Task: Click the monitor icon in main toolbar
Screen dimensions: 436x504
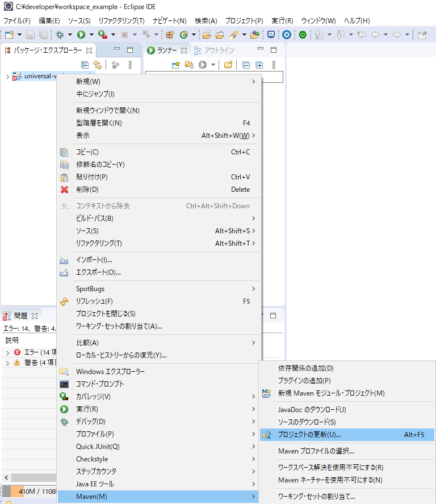Action: tap(271, 35)
